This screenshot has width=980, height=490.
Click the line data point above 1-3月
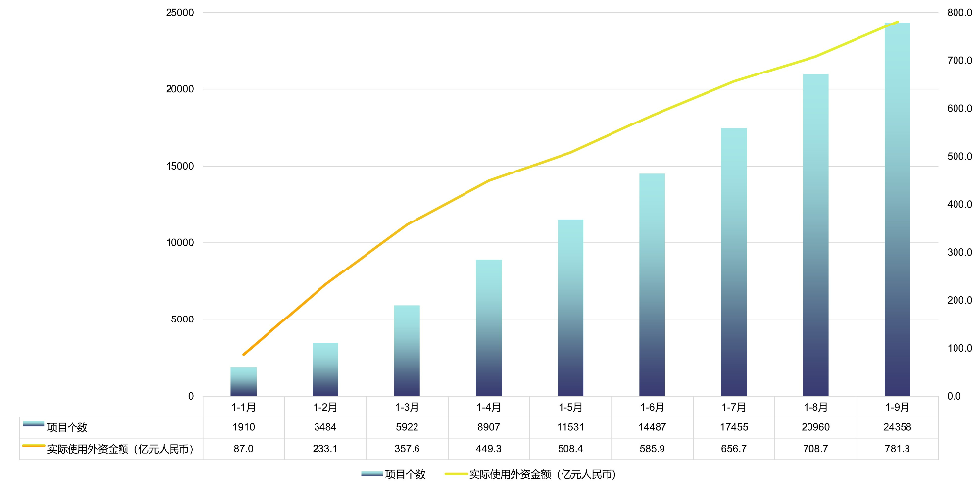(x=407, y=224)
